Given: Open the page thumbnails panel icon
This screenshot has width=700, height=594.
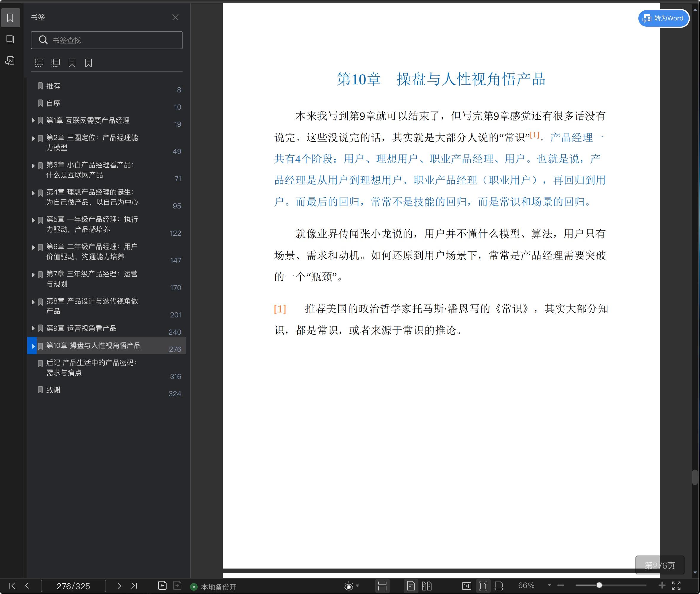Looking at the screenshot, I should click(x=10, y=39).
